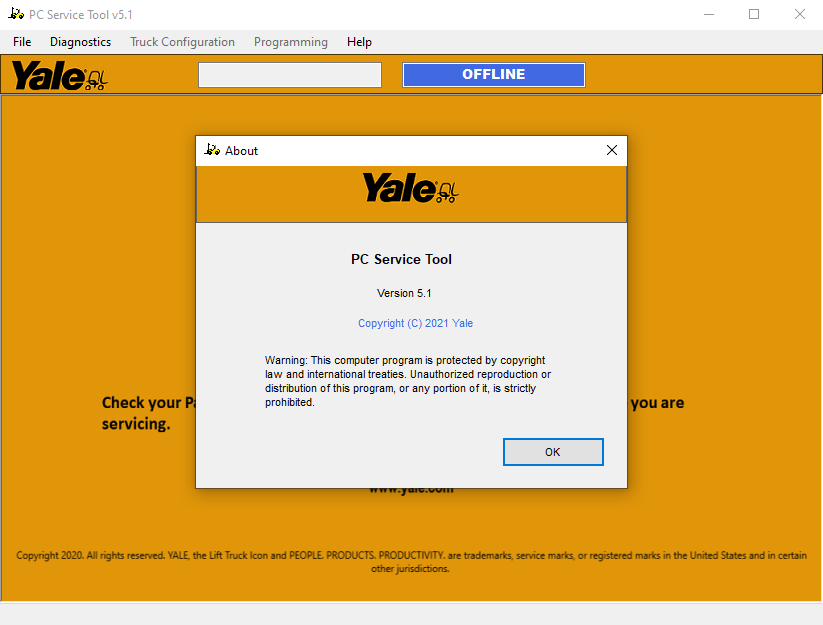Minimize the PC Service Tool window

click(709, 14)
